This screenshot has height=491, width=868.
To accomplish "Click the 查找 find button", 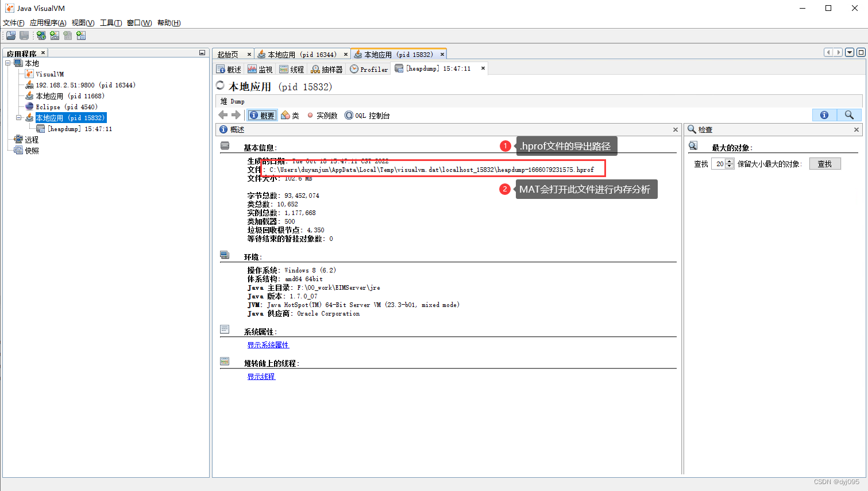I will (x=825, y=164).
